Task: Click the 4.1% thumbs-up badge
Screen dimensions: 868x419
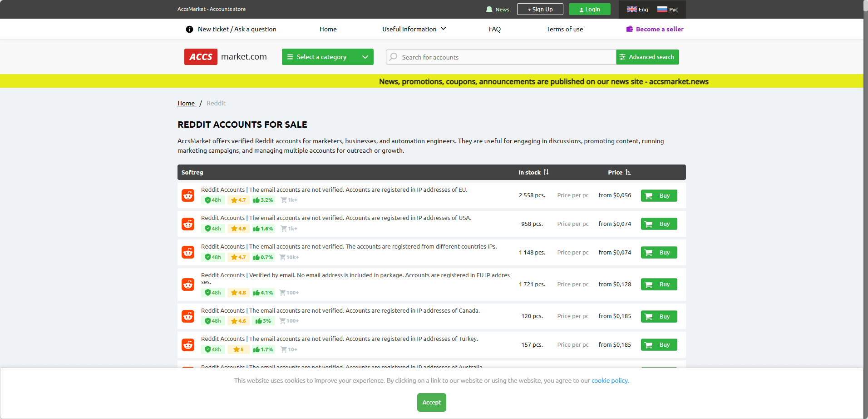Action: coord(263,293)
